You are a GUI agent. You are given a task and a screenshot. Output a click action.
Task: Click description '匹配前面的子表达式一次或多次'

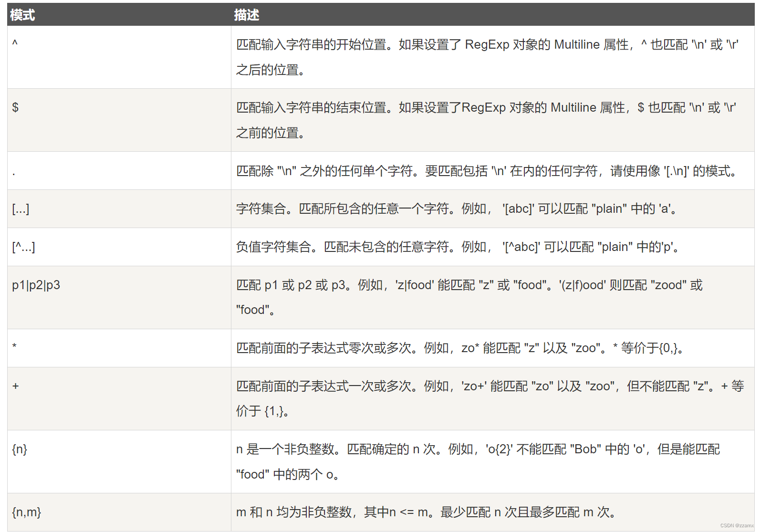493,399
